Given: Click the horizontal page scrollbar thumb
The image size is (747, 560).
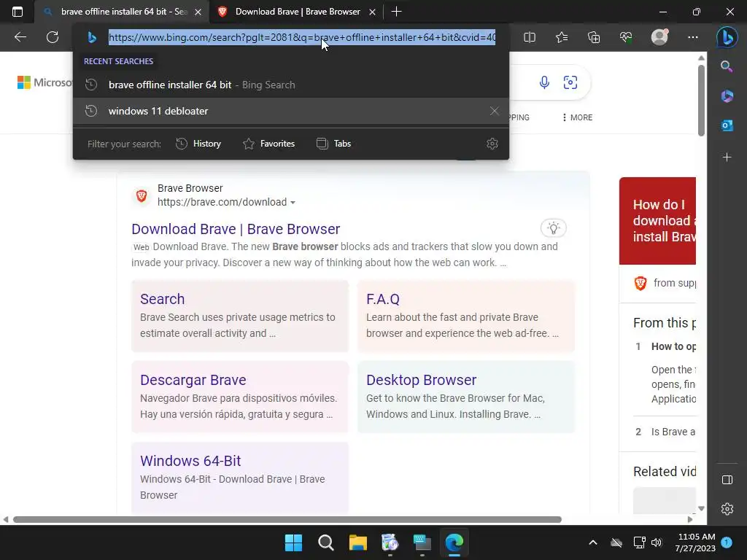Looking at the screenshot, I should [287, 519].
